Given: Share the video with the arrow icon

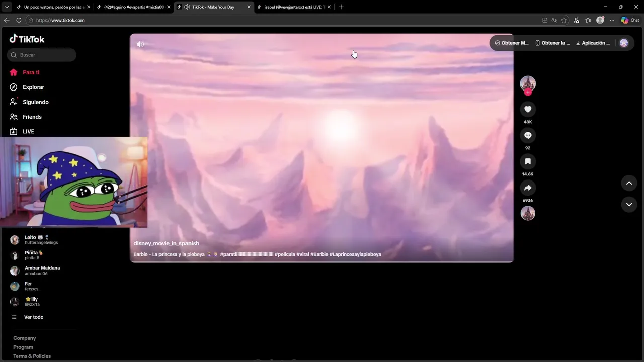Looking at the screenshot, I should 528,188.
